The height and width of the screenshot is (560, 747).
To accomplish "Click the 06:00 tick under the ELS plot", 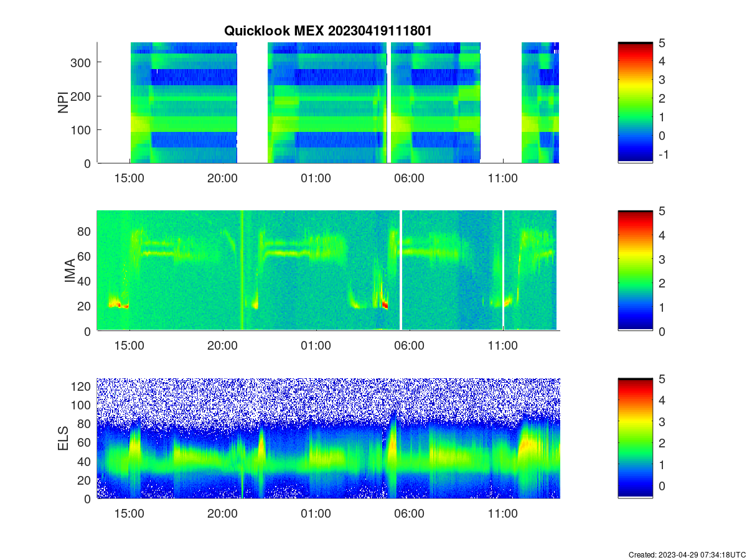I will pyautogui.click(x=410, y=514).
